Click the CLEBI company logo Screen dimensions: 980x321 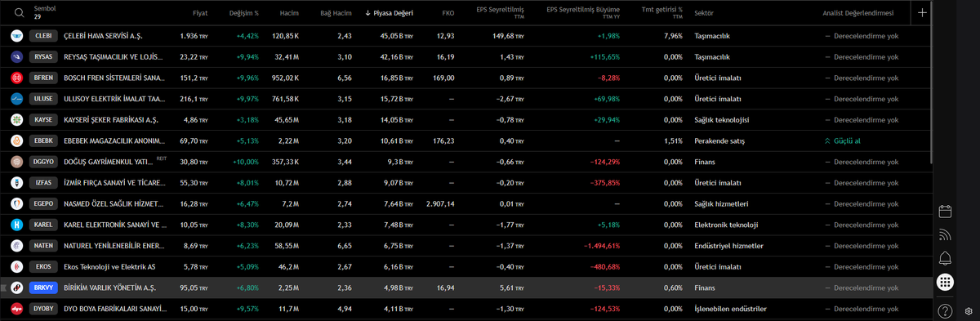point(17,36)
